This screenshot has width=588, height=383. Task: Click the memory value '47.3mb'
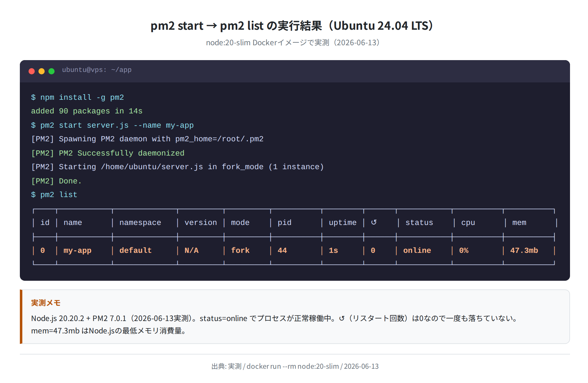tap(524, 251)
